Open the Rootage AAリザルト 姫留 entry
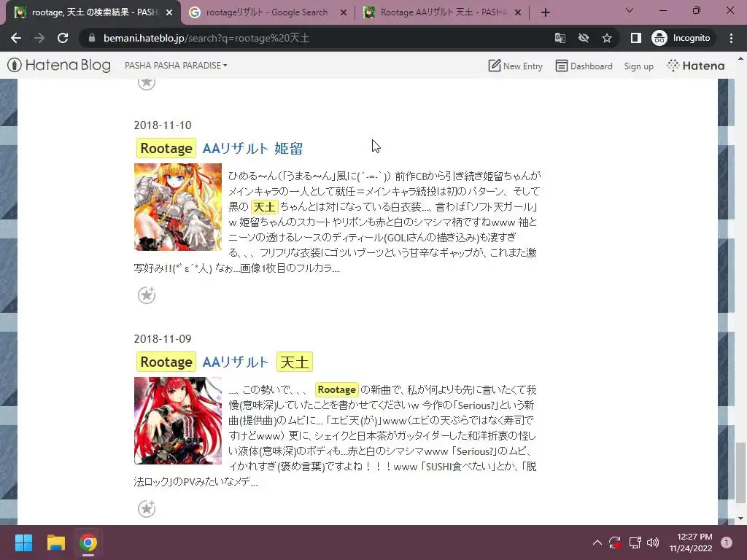Image resolution: width=747 pixels, height=560 pixels. point(220,149)
